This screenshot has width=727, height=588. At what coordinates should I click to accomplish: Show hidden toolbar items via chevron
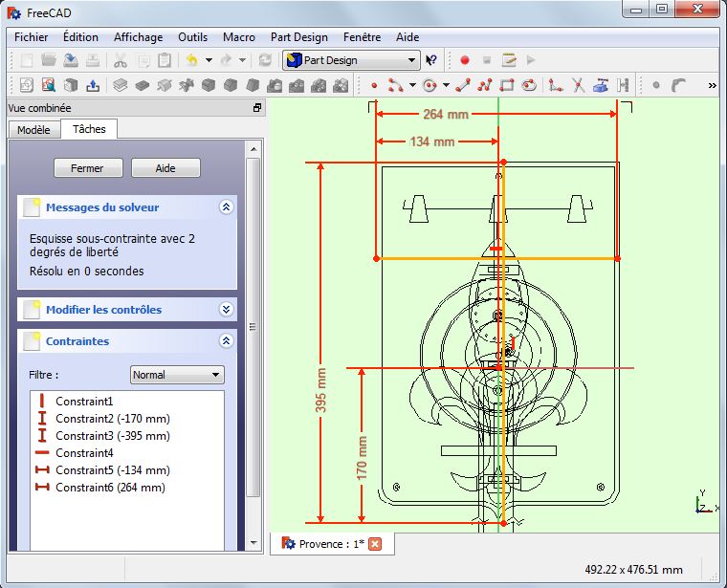(712, 86)
